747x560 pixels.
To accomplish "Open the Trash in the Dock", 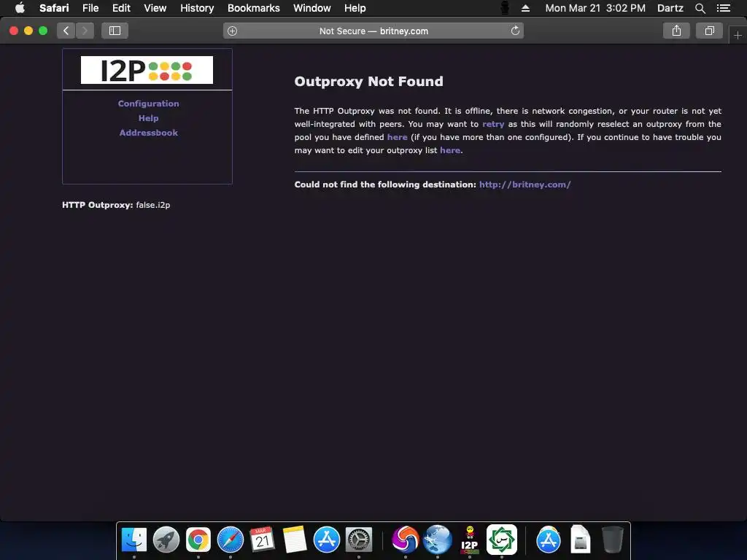I will [x=613, y=540].
